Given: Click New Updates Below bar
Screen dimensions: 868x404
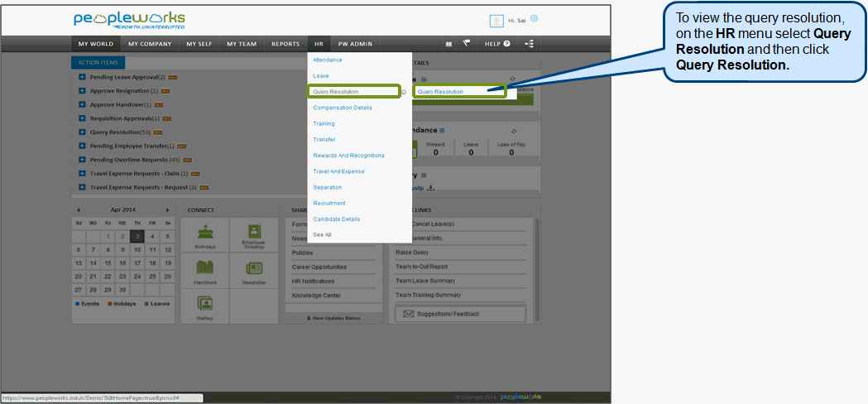Looking at the screenshot, I should click(333, 318).
